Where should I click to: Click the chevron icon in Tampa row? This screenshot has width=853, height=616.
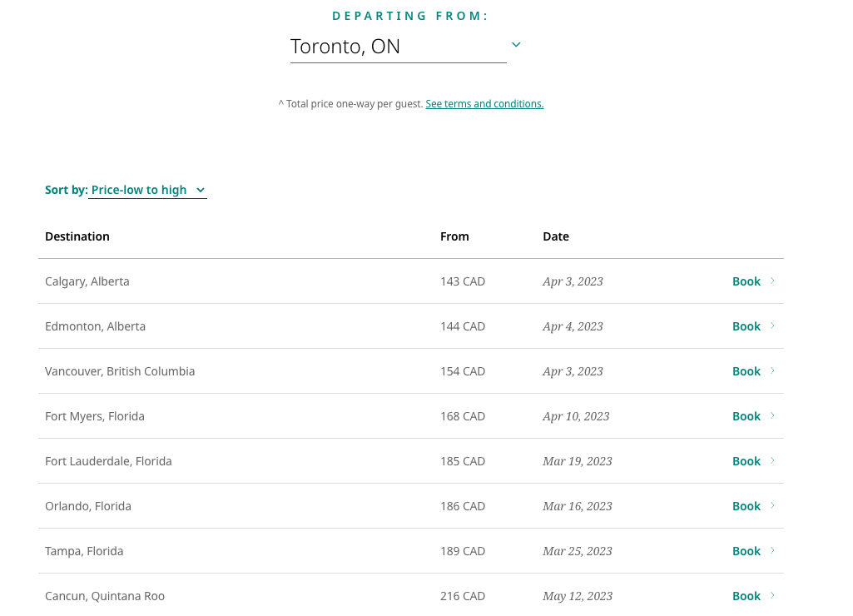tap(772, 551)
